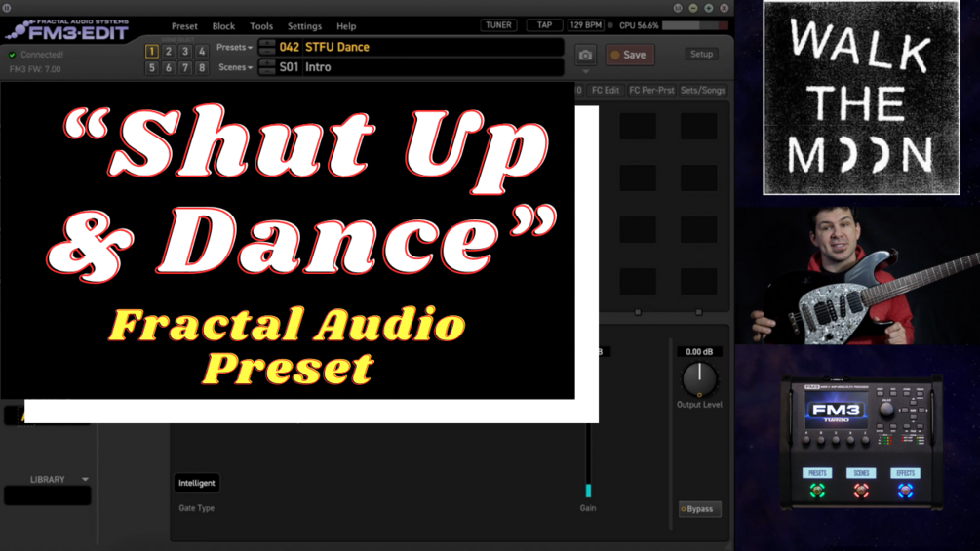Image resolution: width=980 pixels, height=551 pixels.
Task: Select scene 4
Action: (x=201, y=52)
